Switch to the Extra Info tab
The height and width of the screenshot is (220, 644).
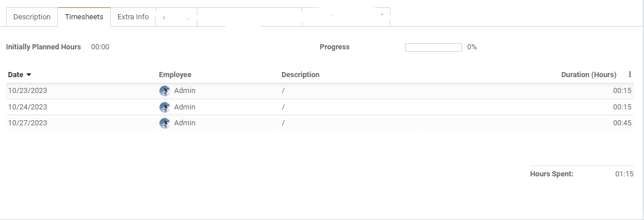coord(133,17)
